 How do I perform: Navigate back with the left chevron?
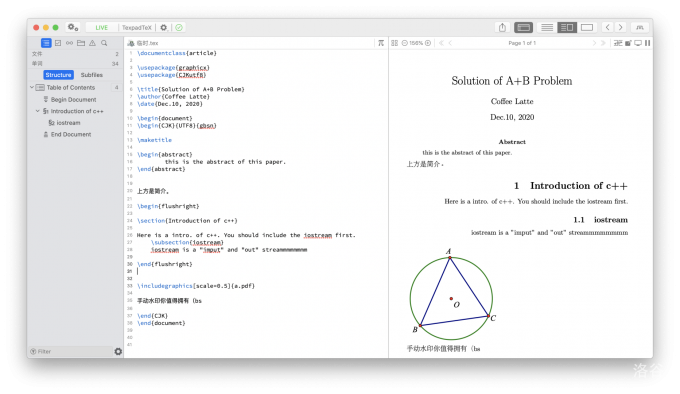pos(608,27)
